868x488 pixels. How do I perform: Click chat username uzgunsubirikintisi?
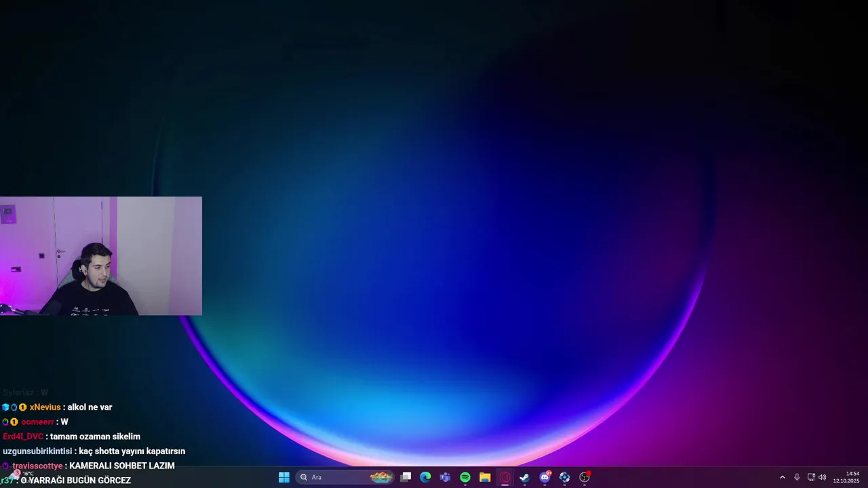coord(37,451)
